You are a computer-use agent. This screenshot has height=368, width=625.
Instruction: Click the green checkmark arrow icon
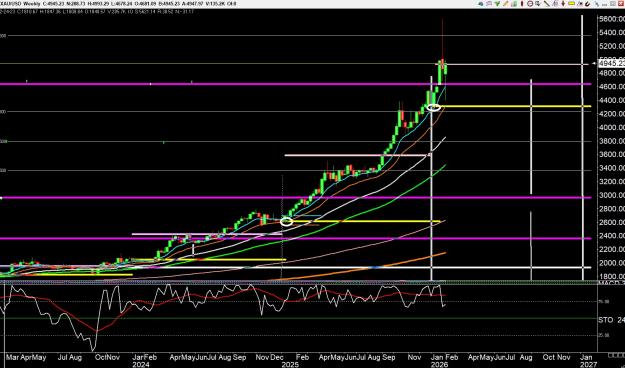tap(497, 4)
